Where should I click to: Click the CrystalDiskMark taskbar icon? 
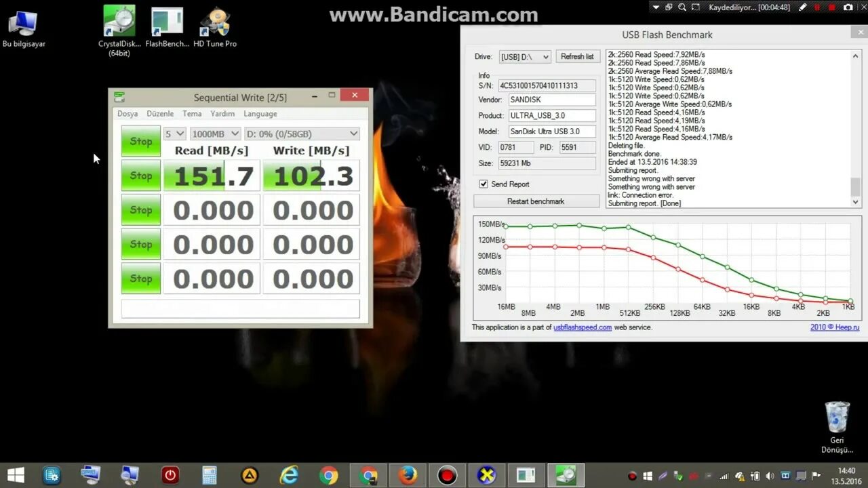(565, 475)
